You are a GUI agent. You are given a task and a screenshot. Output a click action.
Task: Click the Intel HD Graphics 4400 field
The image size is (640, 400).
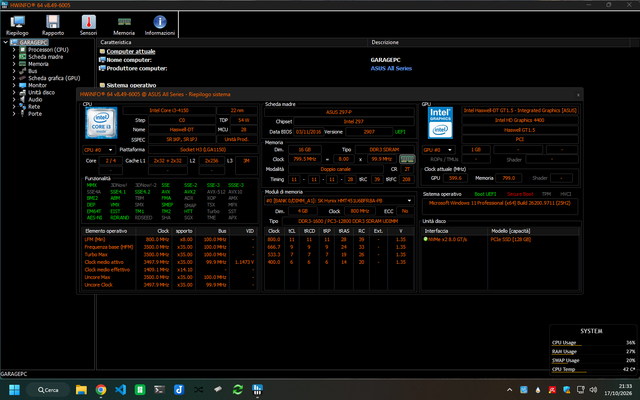click(x=520, y=120)
